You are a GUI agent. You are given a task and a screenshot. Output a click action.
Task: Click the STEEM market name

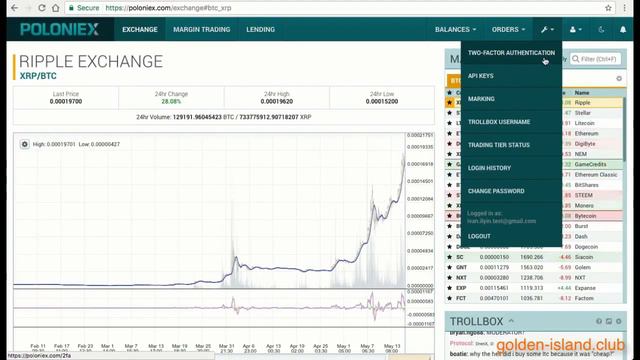[x=583, y=195]
